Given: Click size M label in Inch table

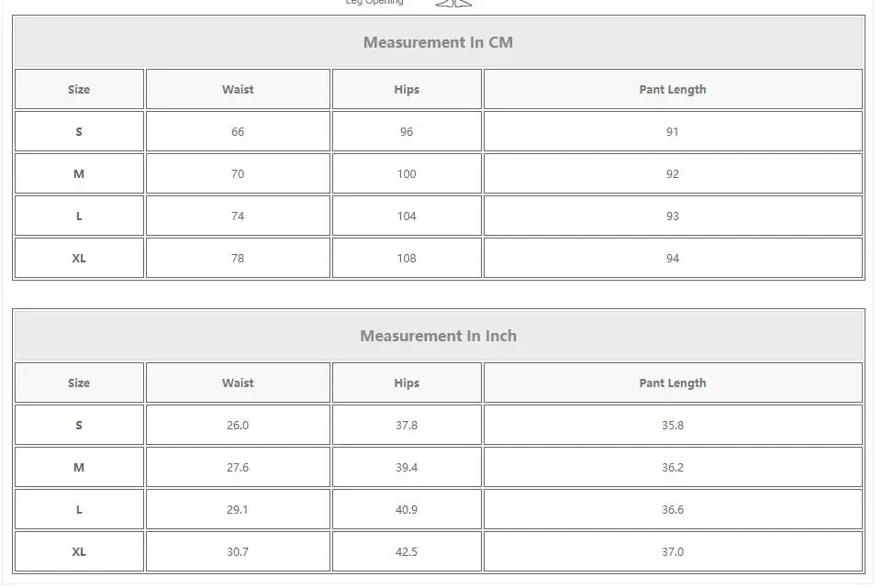Looking at the screenshot, I should (79, 467).
